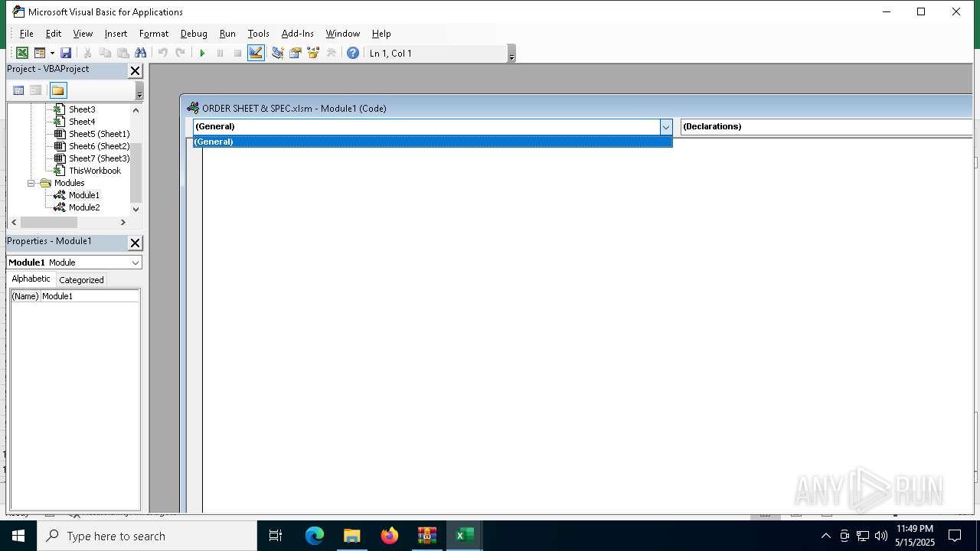Open the Debug menu
The height and width of the screenshot is (551, 980).
tap(194, 34)
